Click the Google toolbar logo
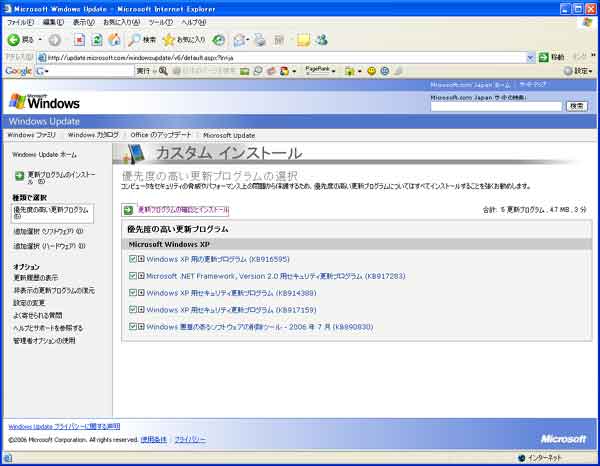Viewport: 600px width, 466px height. point(18,71)
